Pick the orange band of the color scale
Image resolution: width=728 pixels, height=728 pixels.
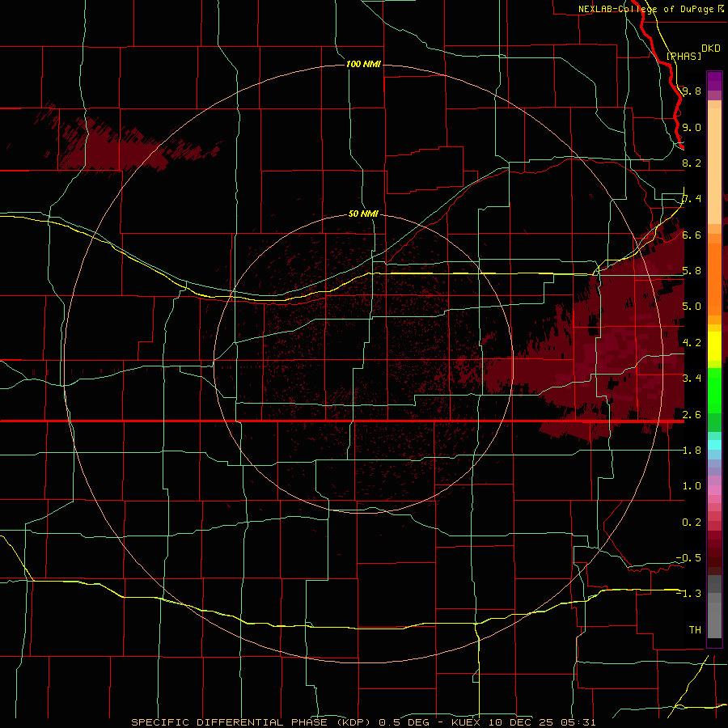click(714, 278)
